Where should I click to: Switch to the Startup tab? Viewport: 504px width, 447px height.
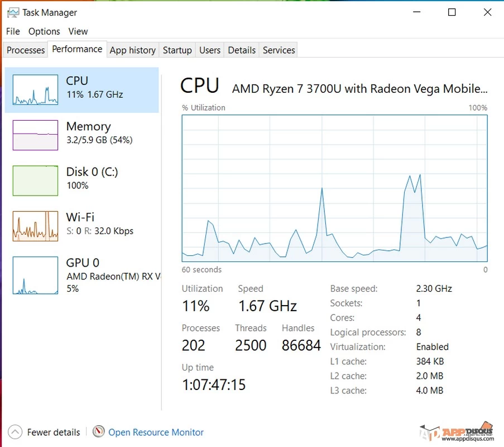pyautogui.click(x=177, y=50)
